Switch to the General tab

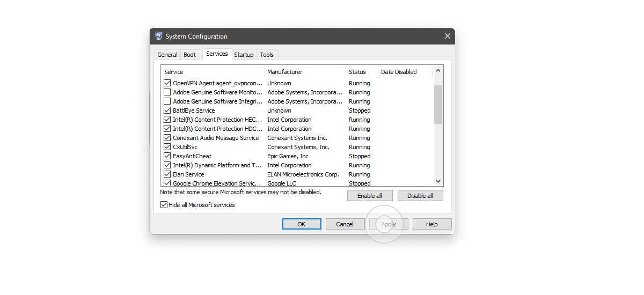(167, 55)
